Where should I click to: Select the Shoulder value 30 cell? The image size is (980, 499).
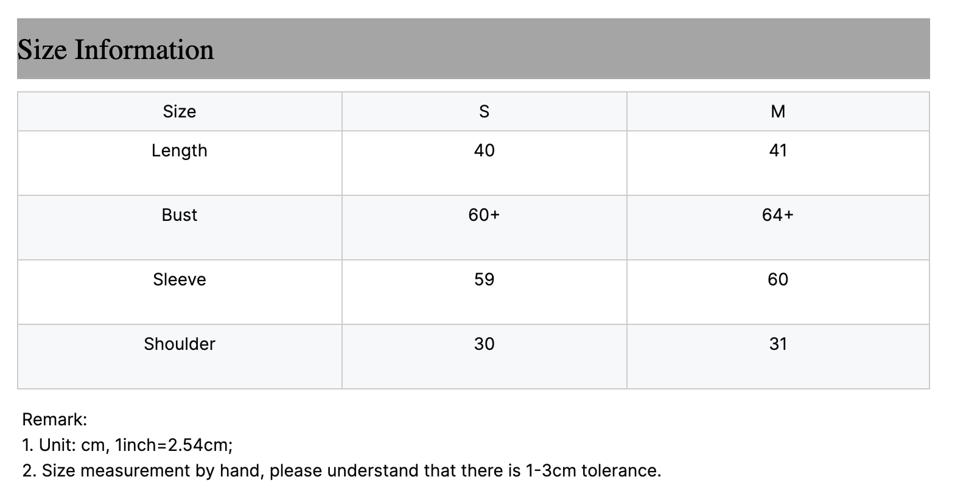pos(484,344)
